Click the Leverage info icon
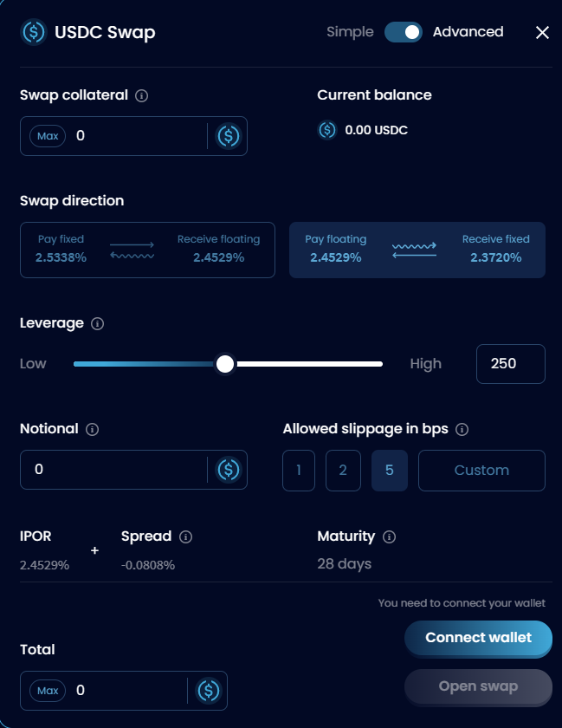Viewport: 562px width, 728px height. click(x=98, y=323)
